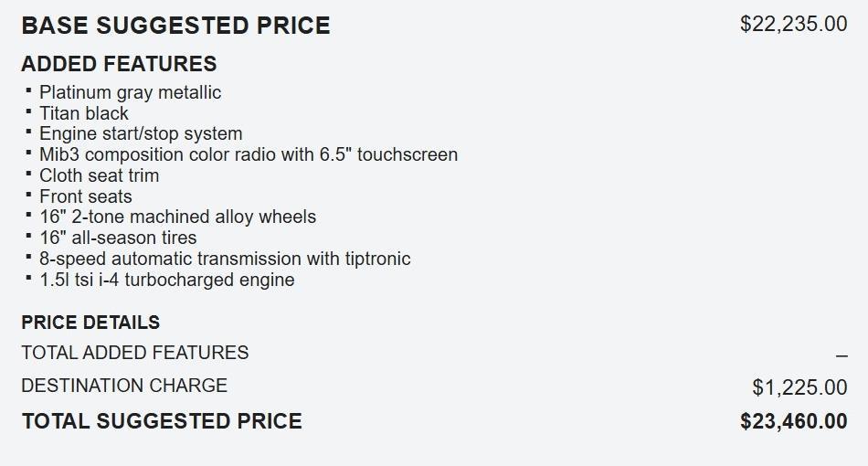Click the $1,225.00 destination charge amount
868x466 pixels.
[799, 388]
